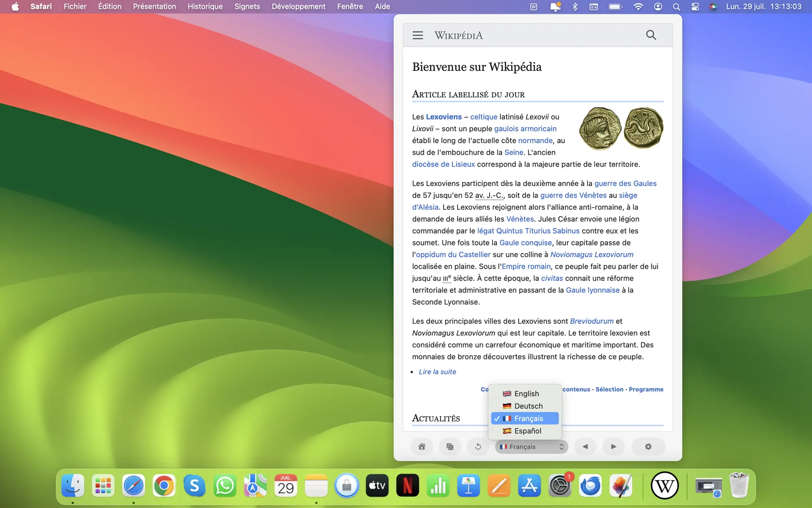The height and width of the screenshot is (508, 812).
Task: Open Launchpad from the Dock
Action: 103,486
